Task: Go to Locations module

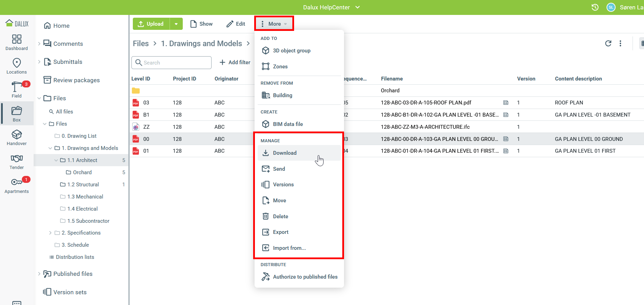Action: pyautogui.click(x=17, y=66)
